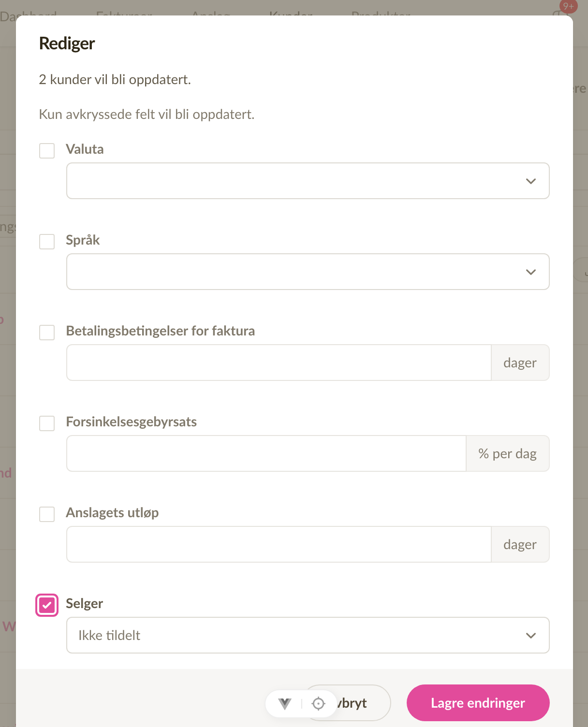Click the Selger dropdown chevron arrow

pos(531,636)
